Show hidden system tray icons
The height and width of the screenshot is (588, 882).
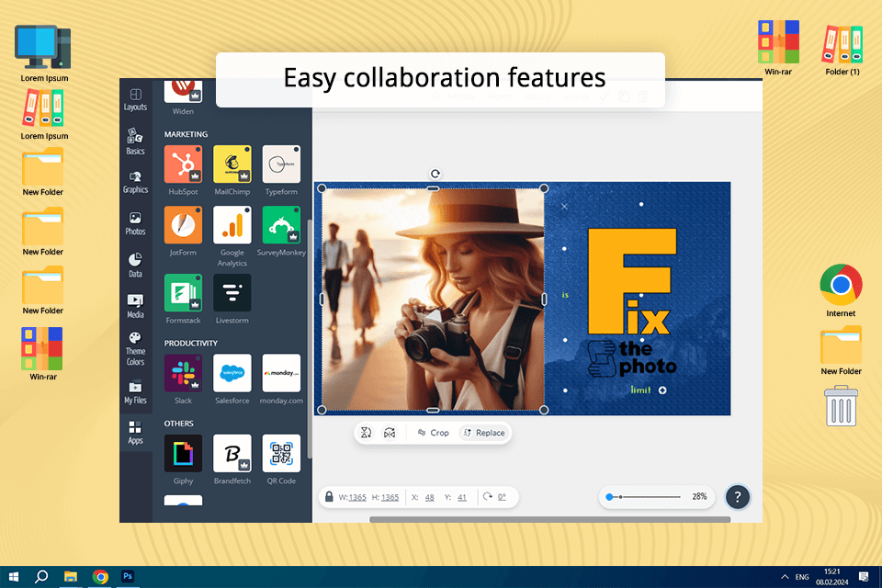[x=785, y=577]
